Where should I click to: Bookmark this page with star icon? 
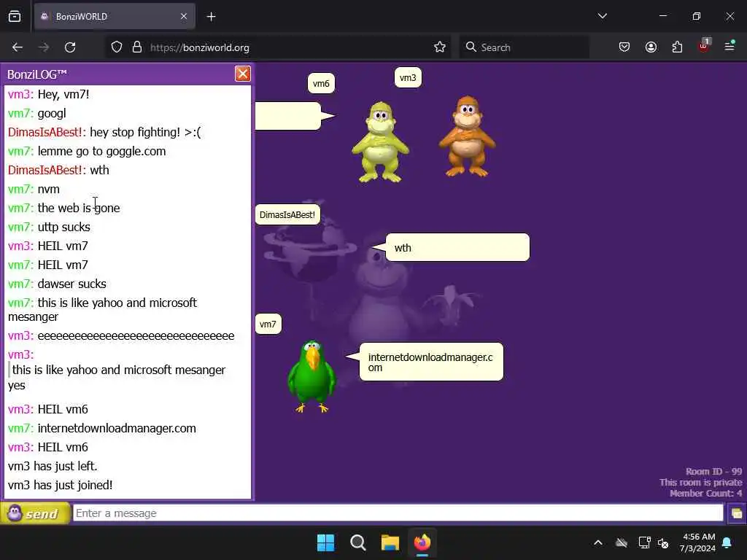point(440,47)
